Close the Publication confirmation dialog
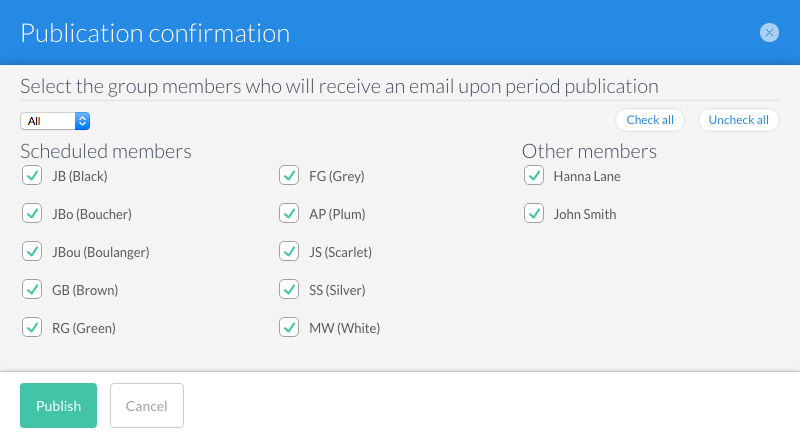 [769, 33]
